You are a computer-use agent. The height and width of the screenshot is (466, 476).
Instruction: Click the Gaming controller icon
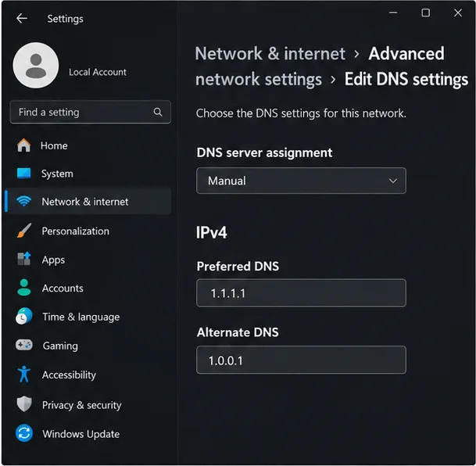click(24, 345)
